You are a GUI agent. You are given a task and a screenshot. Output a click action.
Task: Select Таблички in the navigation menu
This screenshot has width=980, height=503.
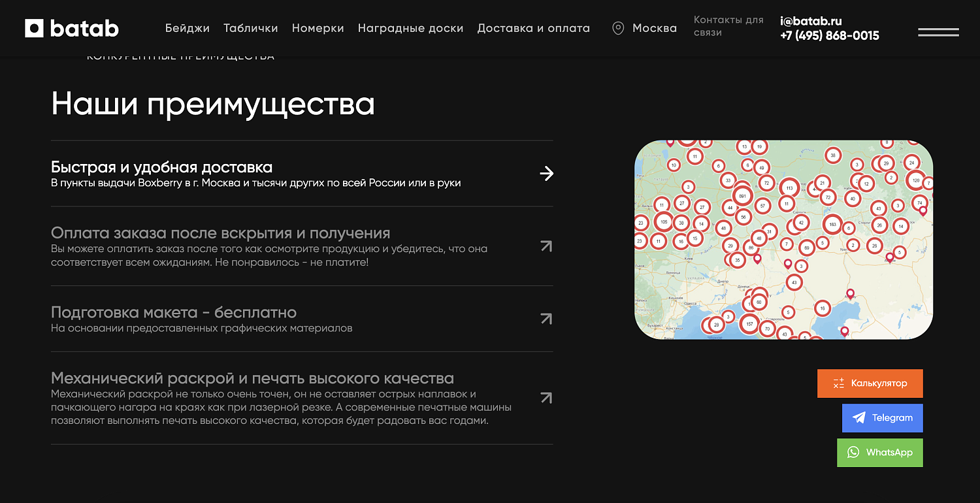coord(250,28)
